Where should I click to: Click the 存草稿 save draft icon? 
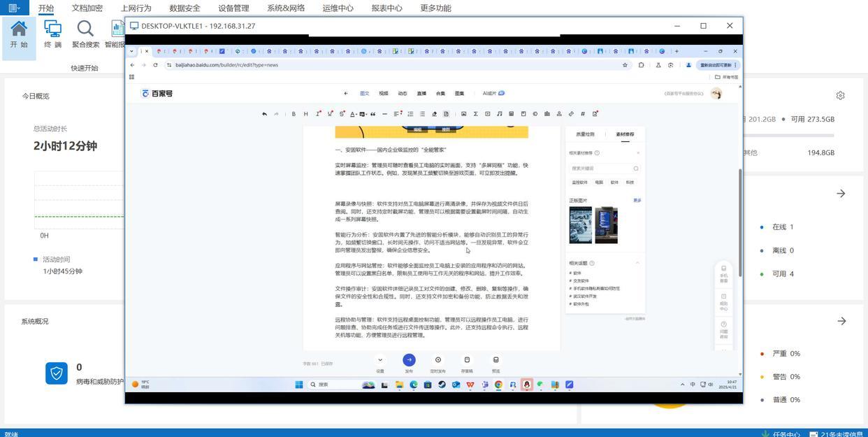point(467,360)
